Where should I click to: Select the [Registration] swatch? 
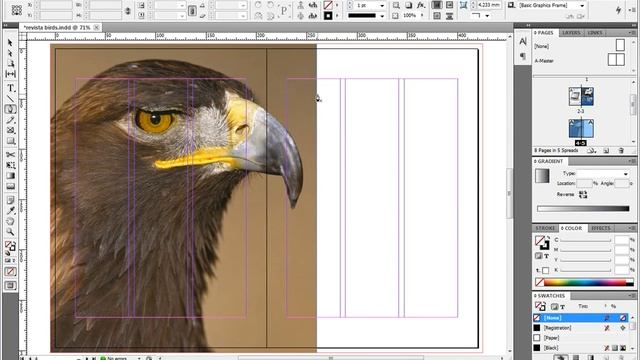click(x=580, y=328)
